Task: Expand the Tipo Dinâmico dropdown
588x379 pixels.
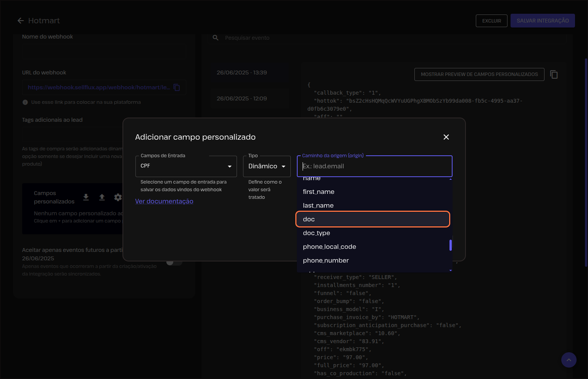Action: point(267,166)
